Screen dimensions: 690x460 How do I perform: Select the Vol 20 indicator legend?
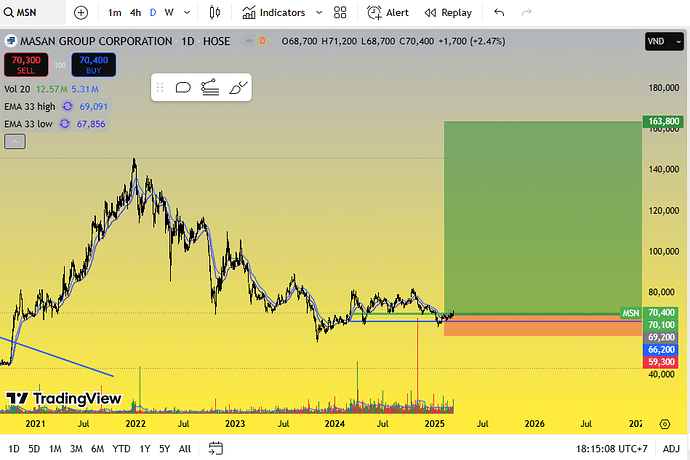tap(17, 89)
